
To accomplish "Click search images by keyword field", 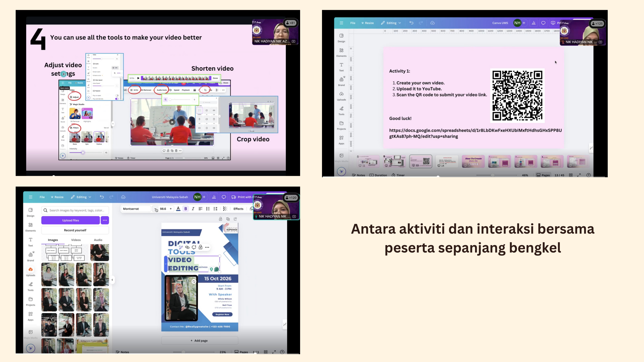I will (x=75, y=210).
